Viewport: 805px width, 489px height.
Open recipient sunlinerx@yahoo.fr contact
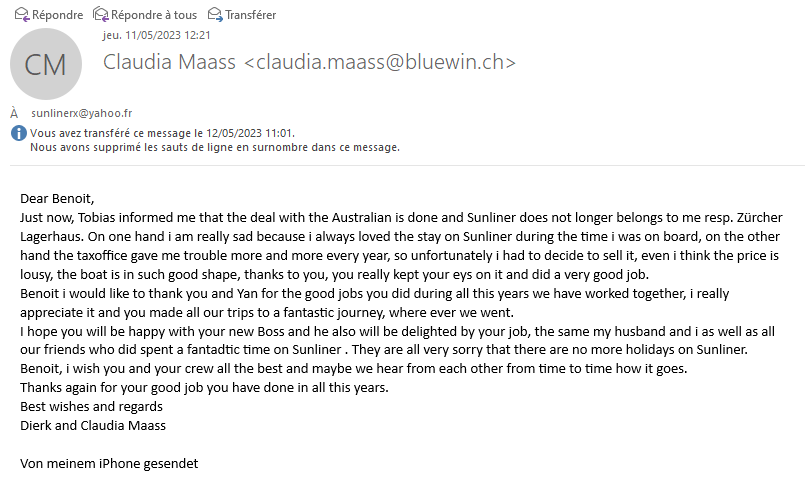tap(82, 113)
